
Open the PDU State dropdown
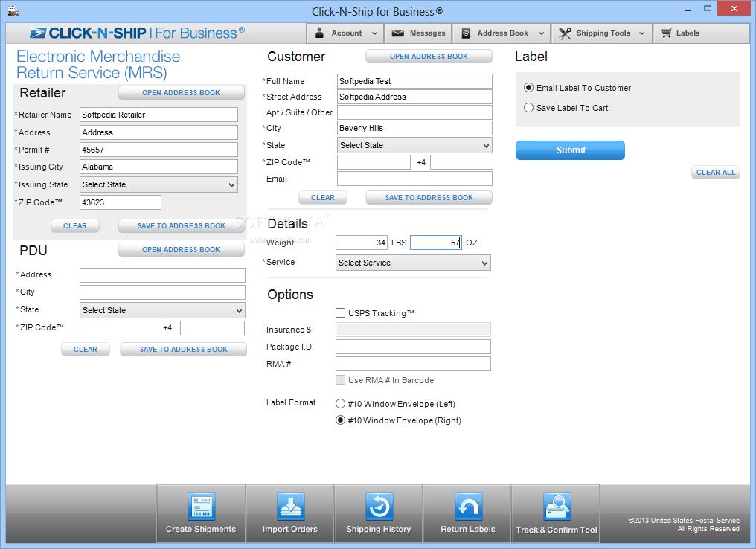162,310
